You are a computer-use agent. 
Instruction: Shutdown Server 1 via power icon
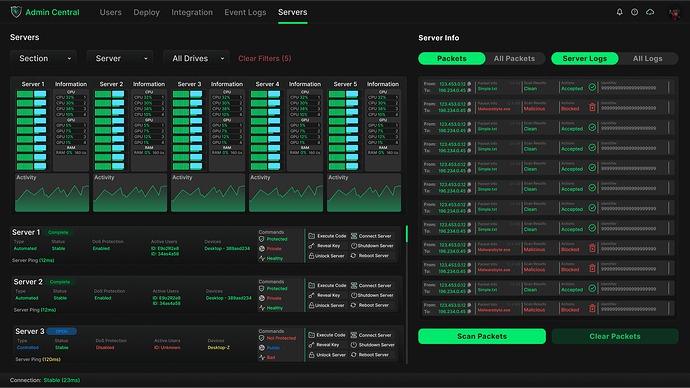(372, 246)
